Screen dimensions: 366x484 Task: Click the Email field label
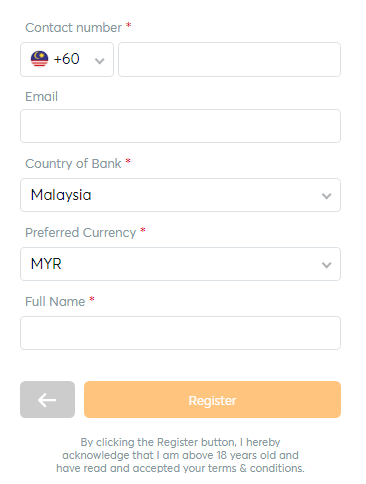click(42, 97)
